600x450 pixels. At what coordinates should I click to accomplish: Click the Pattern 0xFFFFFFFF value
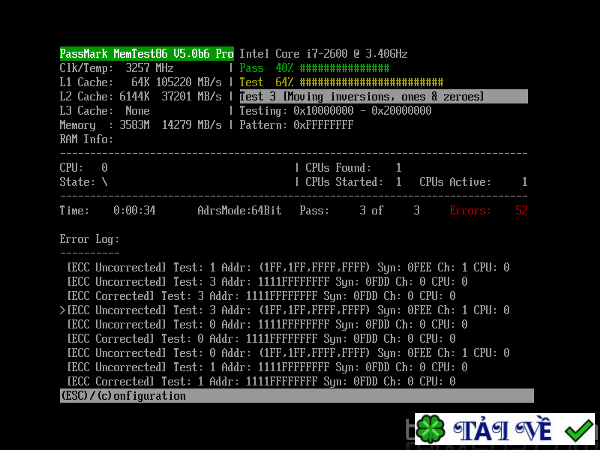[296, 125]
